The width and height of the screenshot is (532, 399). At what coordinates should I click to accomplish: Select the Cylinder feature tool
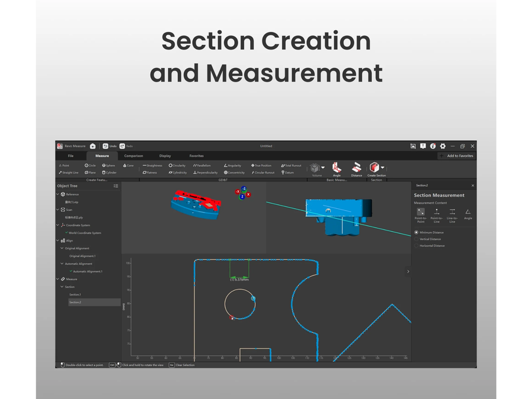tap(109, 173)
